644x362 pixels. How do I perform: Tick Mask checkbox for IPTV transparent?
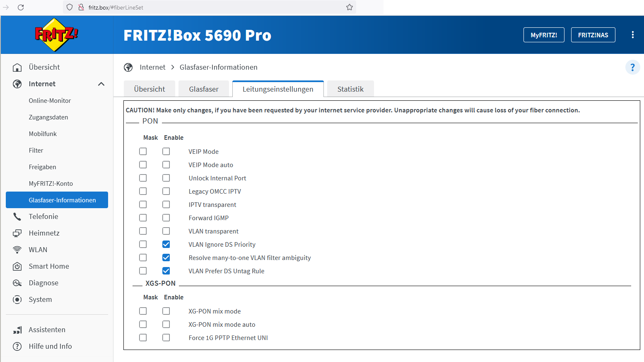pyautogui.click(x=143, y=204)
